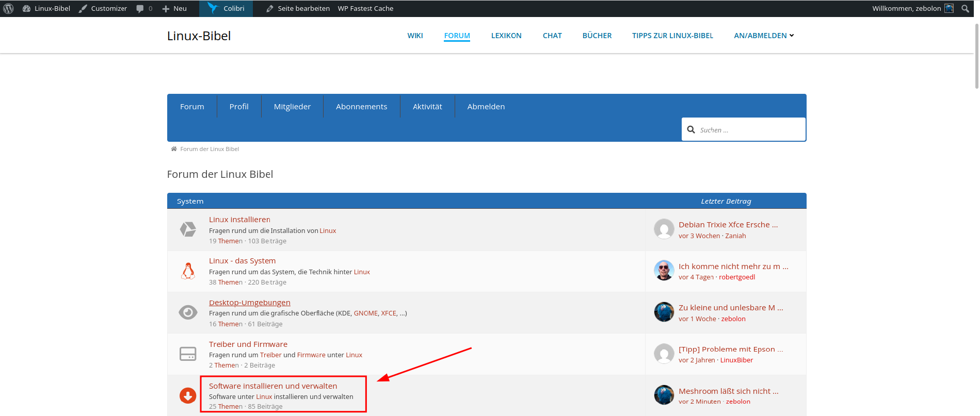Click the orange download icon for Software forum

[x=188, y=395]
